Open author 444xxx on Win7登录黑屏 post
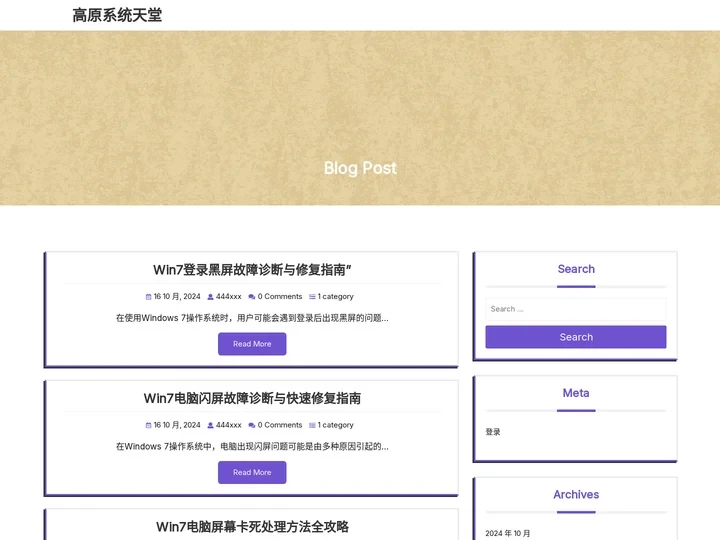Screen dimensions: 720x540 click(x=229, y=297)
